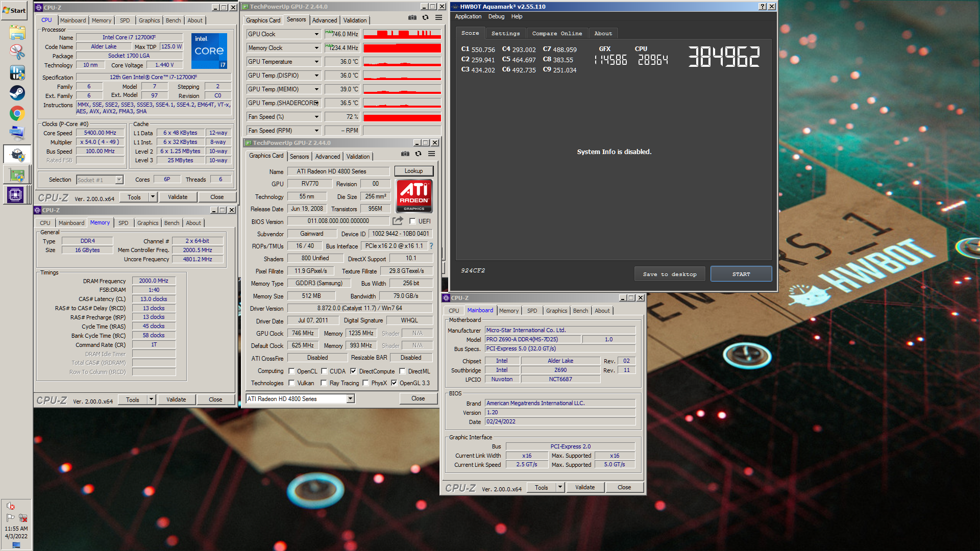This screenshot has width=980, height=551.
Task: Launch the Snipping Tool taskbar icon
Action: pos(17,52)
